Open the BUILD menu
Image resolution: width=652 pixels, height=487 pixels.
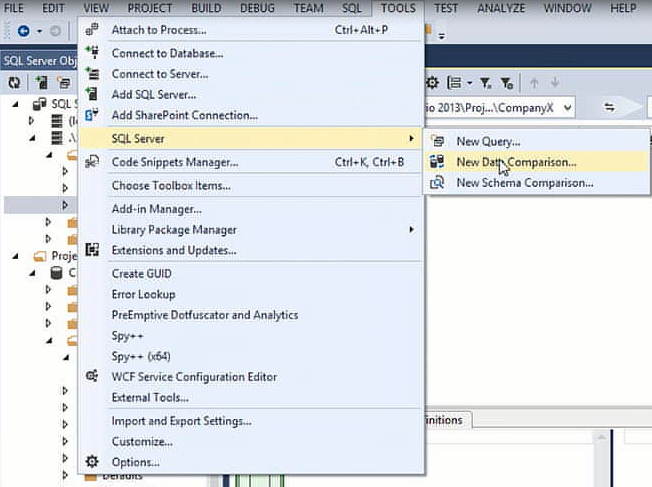pos(206,8)
